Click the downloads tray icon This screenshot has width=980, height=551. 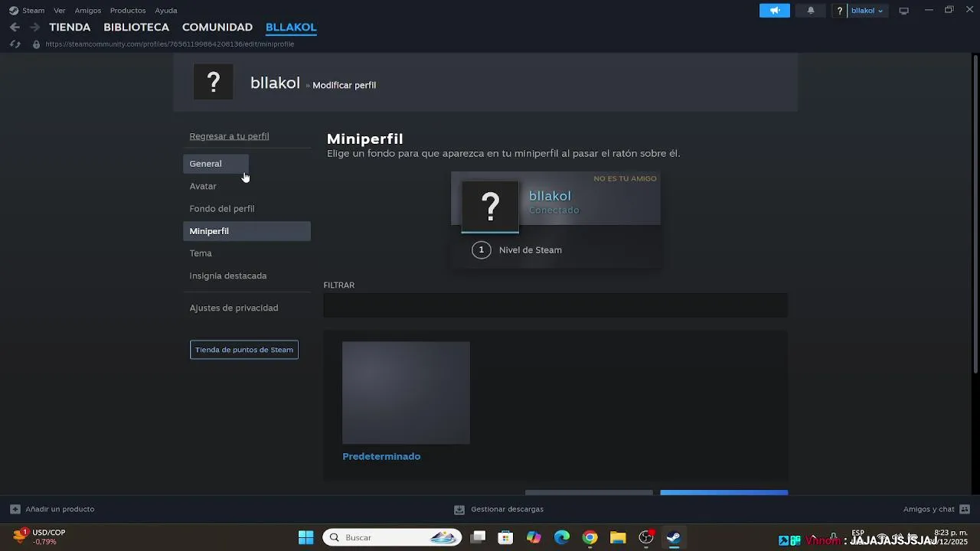459,509
